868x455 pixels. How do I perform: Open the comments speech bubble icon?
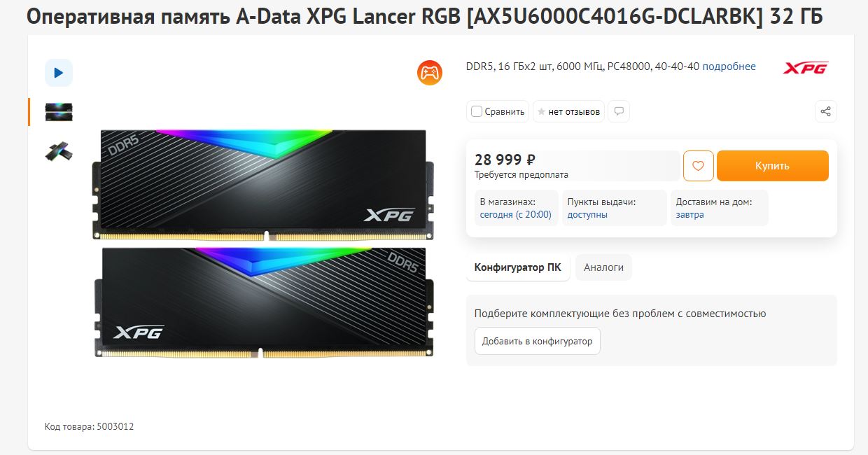click(619, 111)
